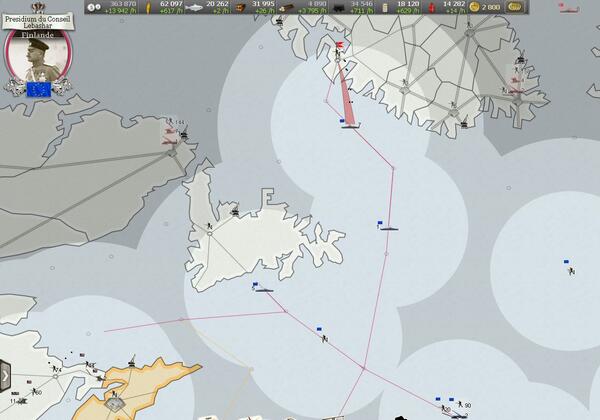Image resolution: width=600 pixels, height=420 pixels.
Task: Click the crown icon above the banner
Action: coord(38,7)
